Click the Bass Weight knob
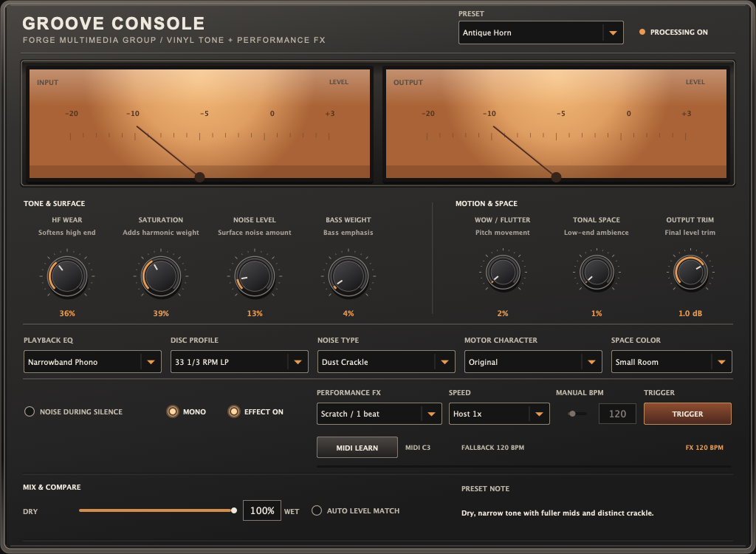This screenshot has width=756, height=554. click(x=348, y=276)
